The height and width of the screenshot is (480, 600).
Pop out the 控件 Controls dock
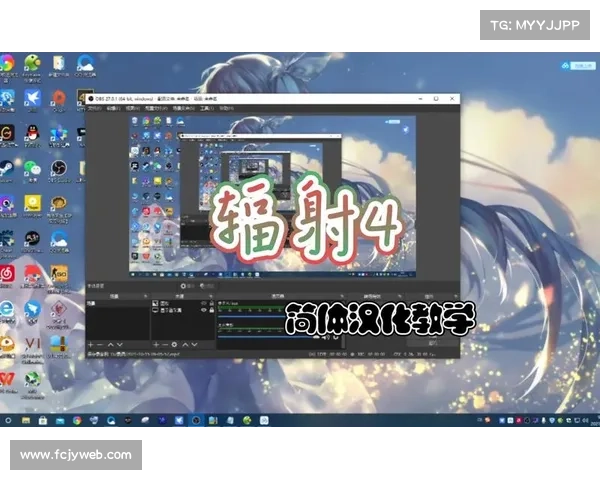click(x=455, y=296)
